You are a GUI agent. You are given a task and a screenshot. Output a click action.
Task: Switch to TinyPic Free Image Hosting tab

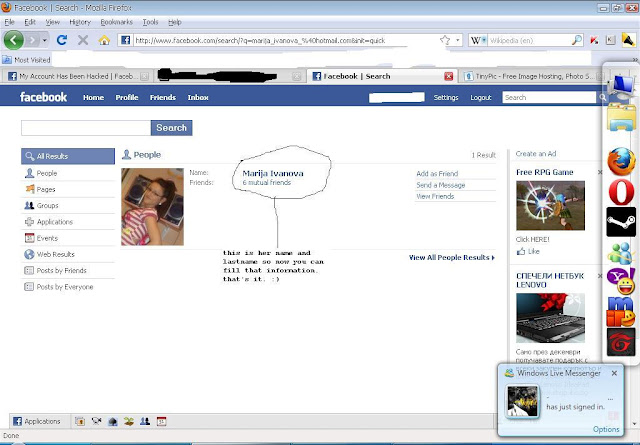point(533,76)
